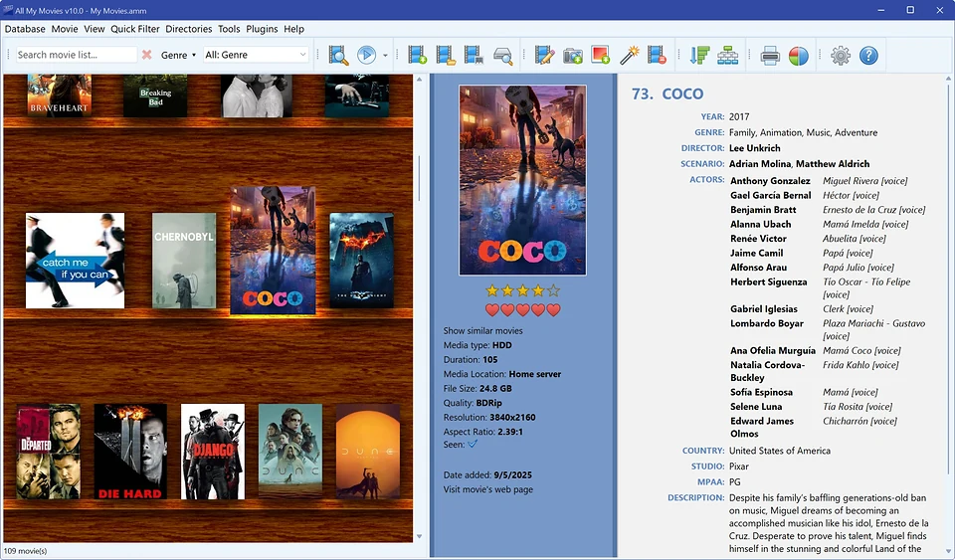Screen dimensions: 955x560
Task: Click the edit movie pencil icon
Action: pos(544,55)
